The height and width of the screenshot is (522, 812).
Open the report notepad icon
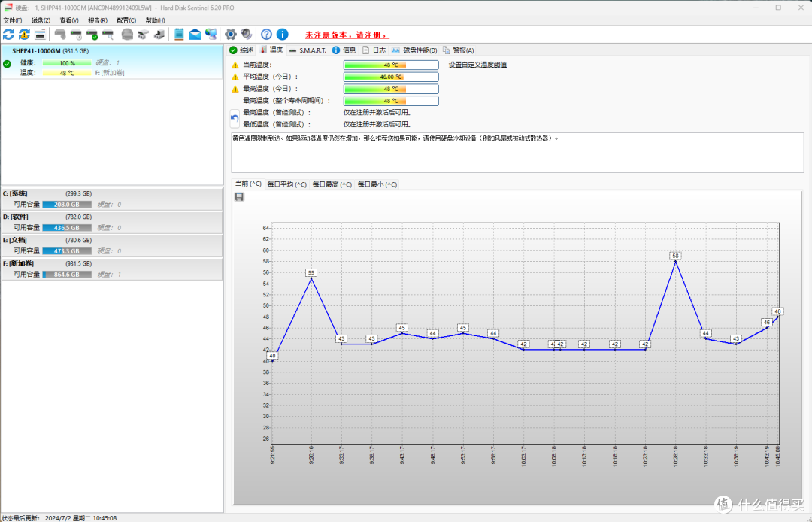pyautogui.click(x=179, y=35)
